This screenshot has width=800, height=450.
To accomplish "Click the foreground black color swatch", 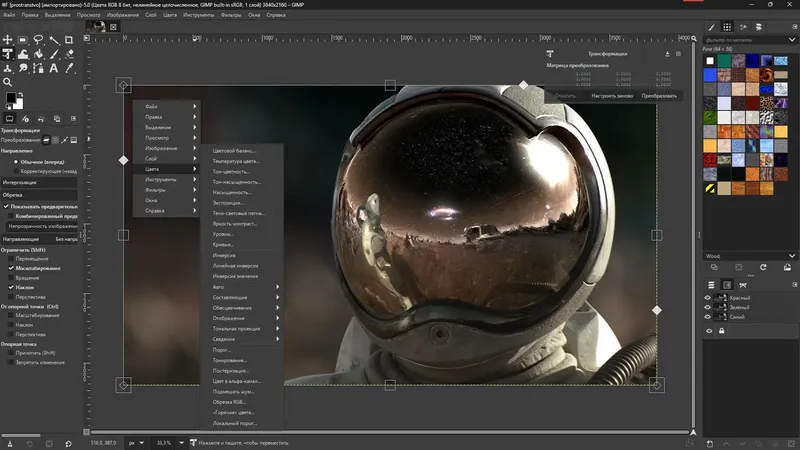I will point(11,98).
